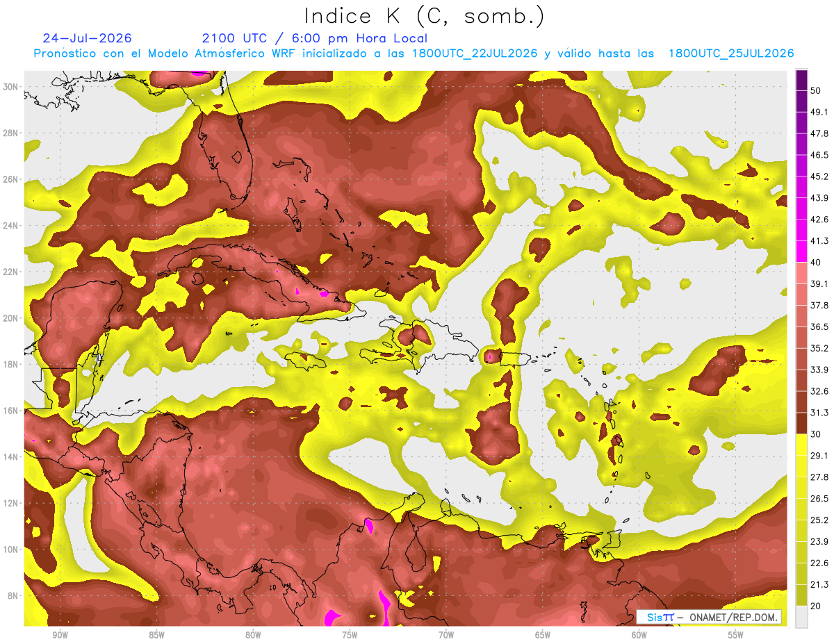Viewport: 834px width, 644px height.
Task: Click the '30' colorbar value
Action: coord(817,434)
